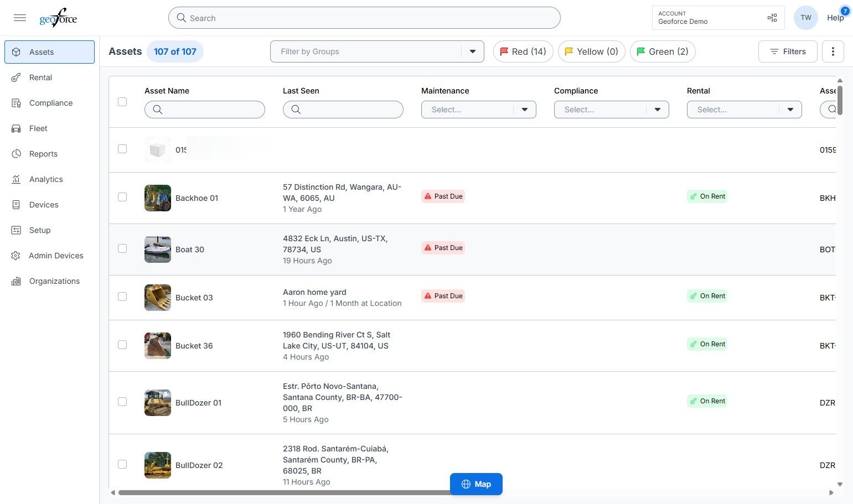This screenshot has height=504, width=853.
Task: Click the Setup icon in sidebar
Action: coord(17,230)
